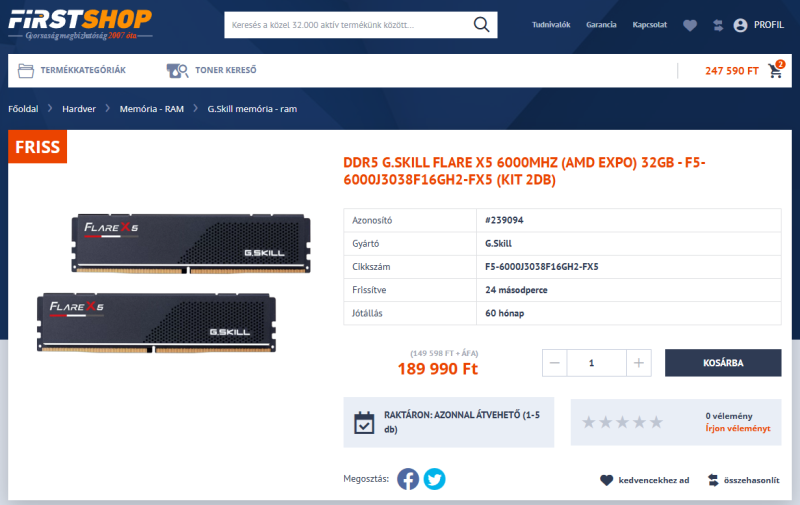Screen dimensions: 800x505
Task: Click the third rating star
Action: (x=622, y=422)
